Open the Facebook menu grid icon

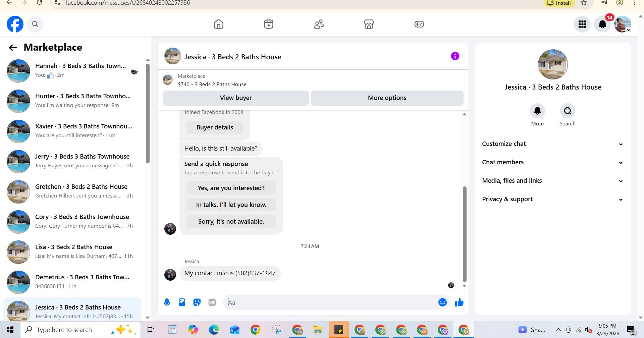coord(582,24)
